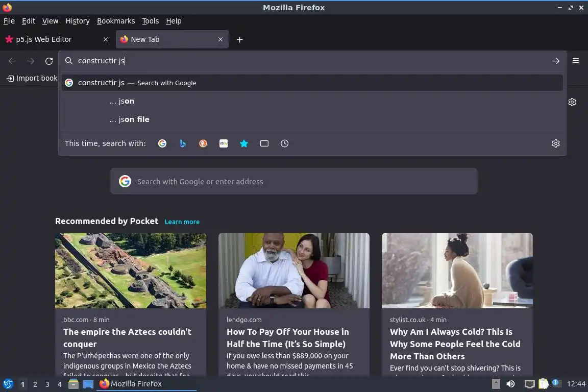Open the History menu
588x392 pixels.
click(x=78, y=21)
